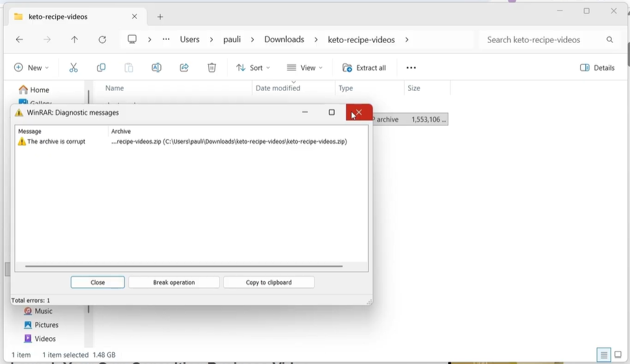Close WinRAR dialog with red X
The width and height of the screenshot is (630, 364).
point(359,112)
